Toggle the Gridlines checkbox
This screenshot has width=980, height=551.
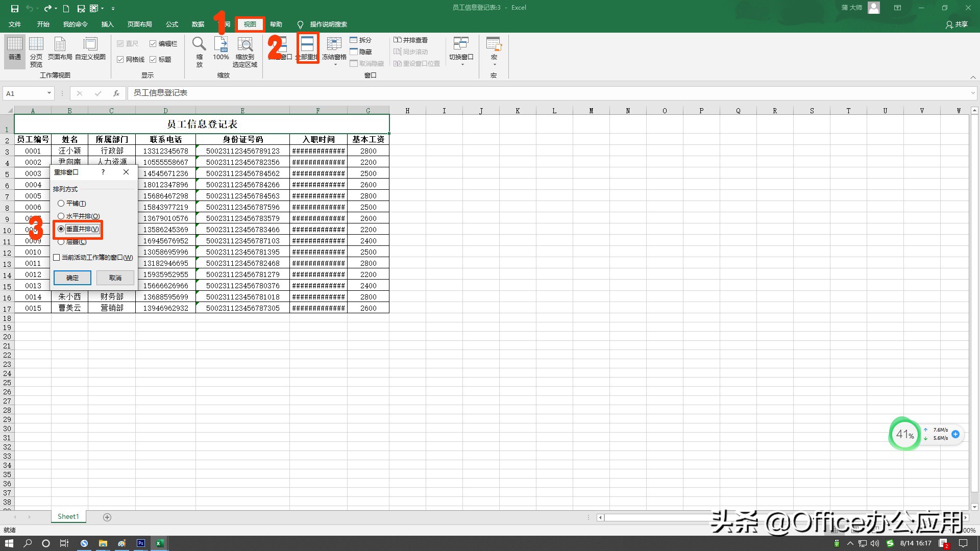(x=120, y=60)
